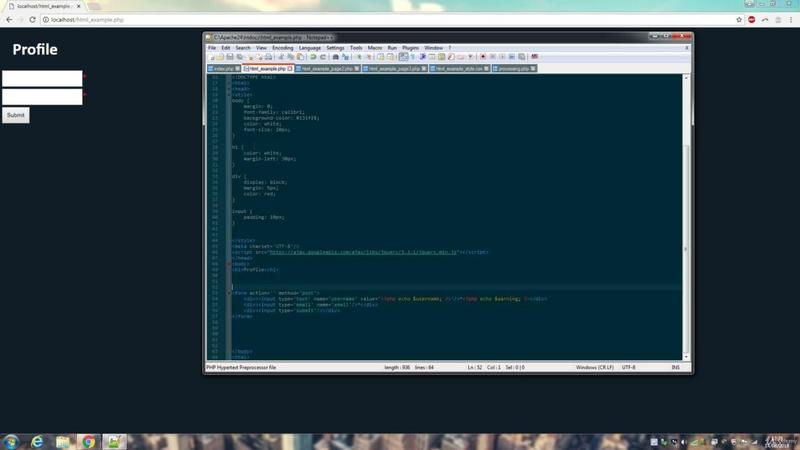The image size is (800, 450).
Task: Click the bookmark star in the address bar
Action: [739, 19]
